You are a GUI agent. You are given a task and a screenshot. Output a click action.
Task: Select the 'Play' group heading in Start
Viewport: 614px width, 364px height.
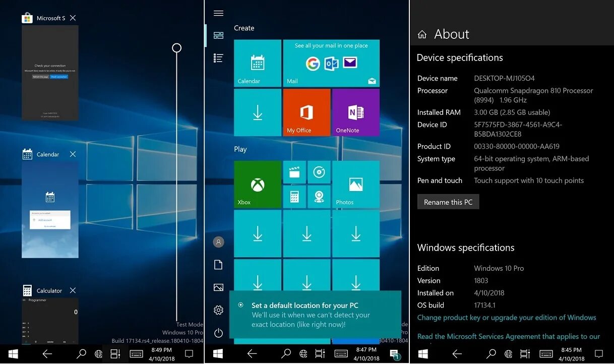(240, 149)
